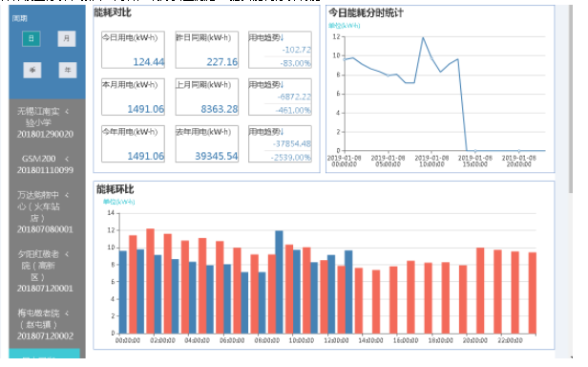Click the 周期 label in sidebar
588x367 pixels.
coord(19,18)
